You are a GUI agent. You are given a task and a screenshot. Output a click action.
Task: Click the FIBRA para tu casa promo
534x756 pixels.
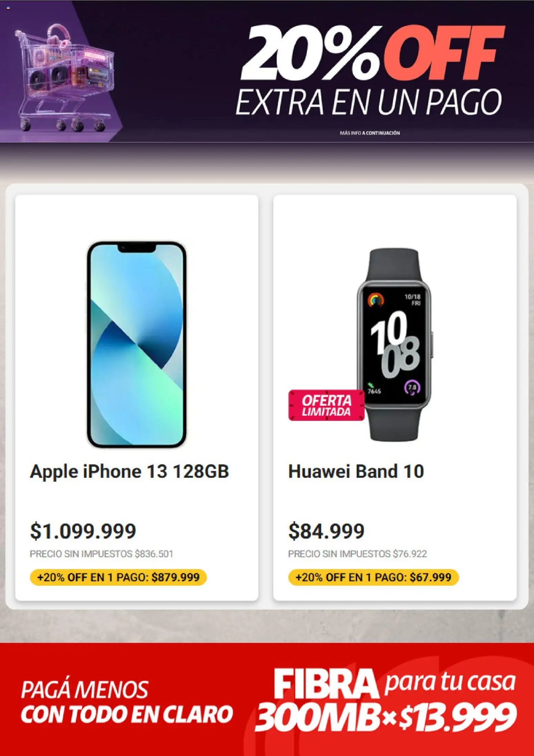click(x=394, y=683)
